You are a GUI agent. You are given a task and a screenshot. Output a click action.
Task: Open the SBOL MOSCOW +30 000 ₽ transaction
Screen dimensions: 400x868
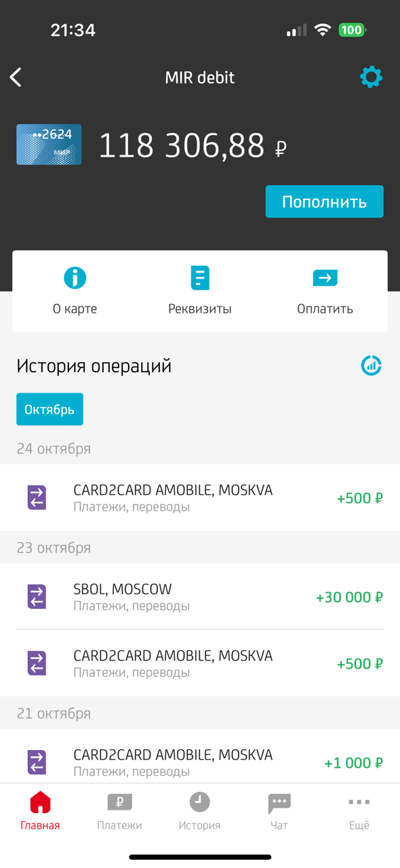coord(200,597)
